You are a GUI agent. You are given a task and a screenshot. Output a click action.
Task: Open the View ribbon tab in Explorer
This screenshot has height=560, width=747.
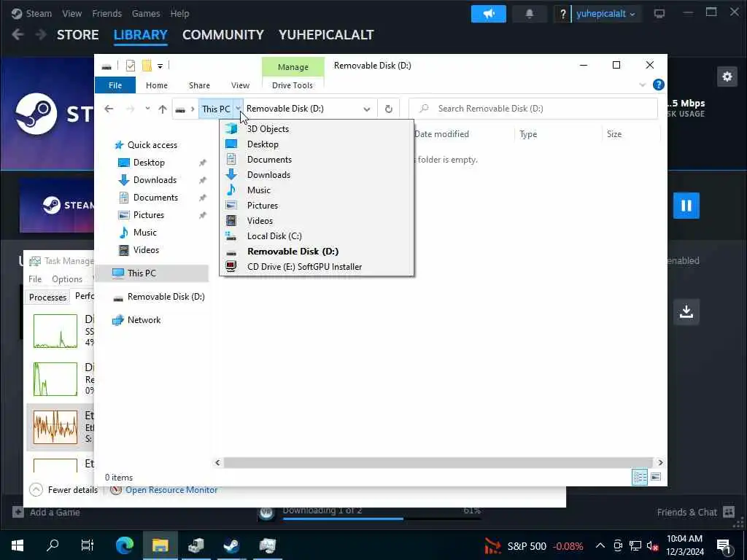(240, 85)
